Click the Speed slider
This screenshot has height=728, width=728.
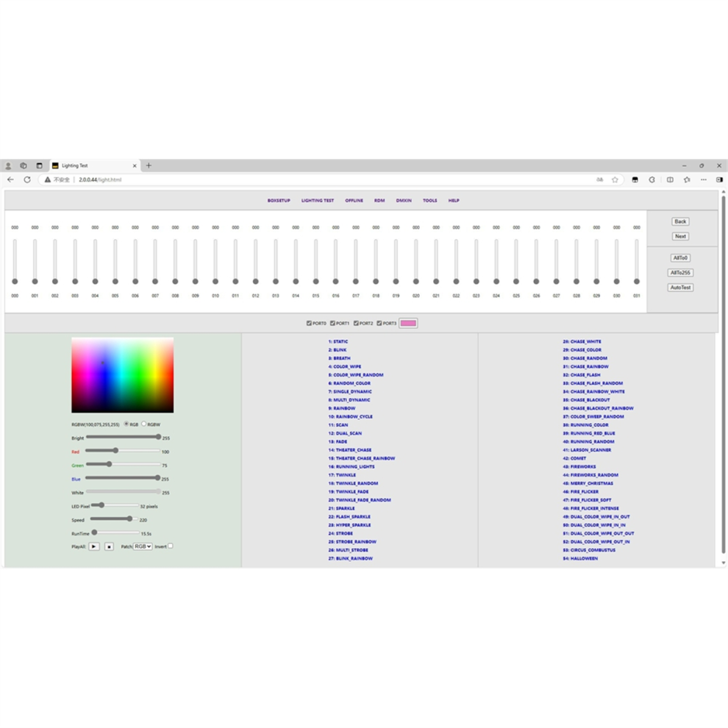114,518
